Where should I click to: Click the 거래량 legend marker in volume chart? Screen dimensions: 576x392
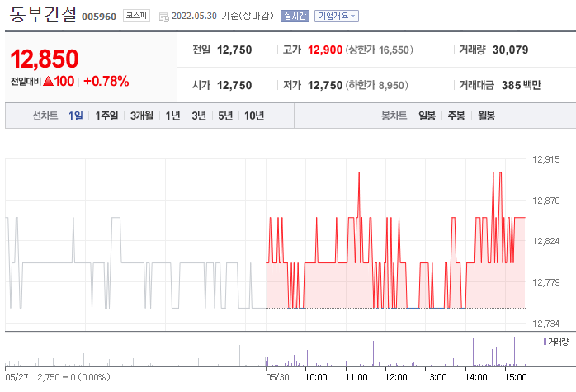(x=545, y=342)
